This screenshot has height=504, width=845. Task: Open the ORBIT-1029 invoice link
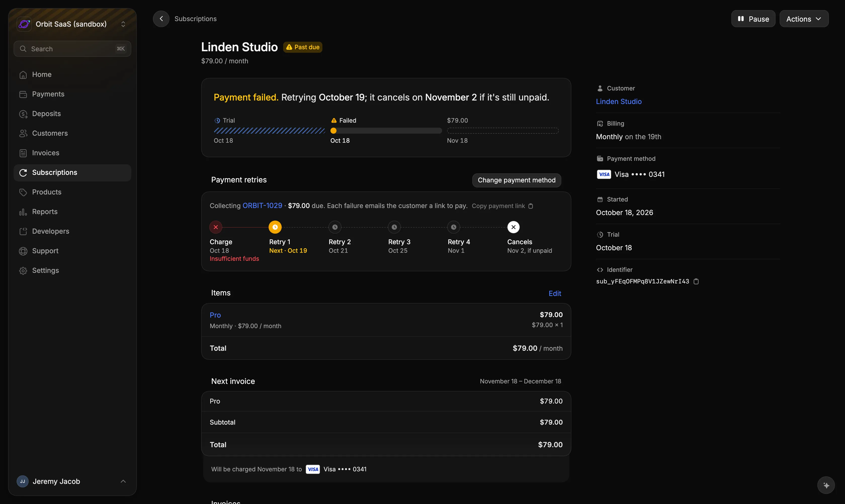[x=262, y=206]
